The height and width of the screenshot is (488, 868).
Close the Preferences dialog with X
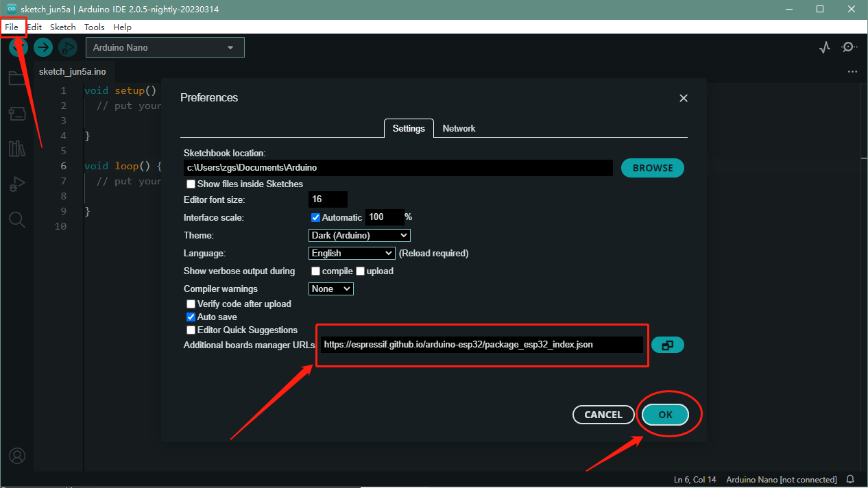click(x=683, y=98)
